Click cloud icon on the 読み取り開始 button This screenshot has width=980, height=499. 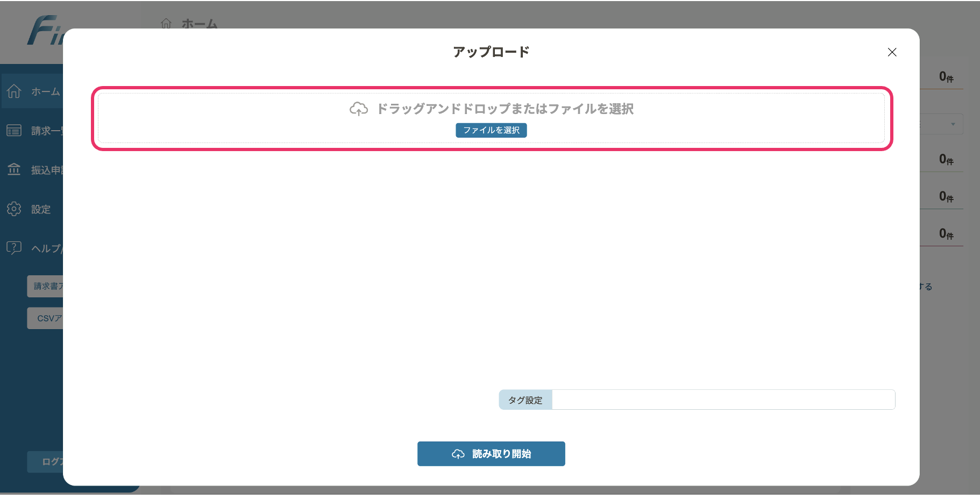tap(458, 454)
